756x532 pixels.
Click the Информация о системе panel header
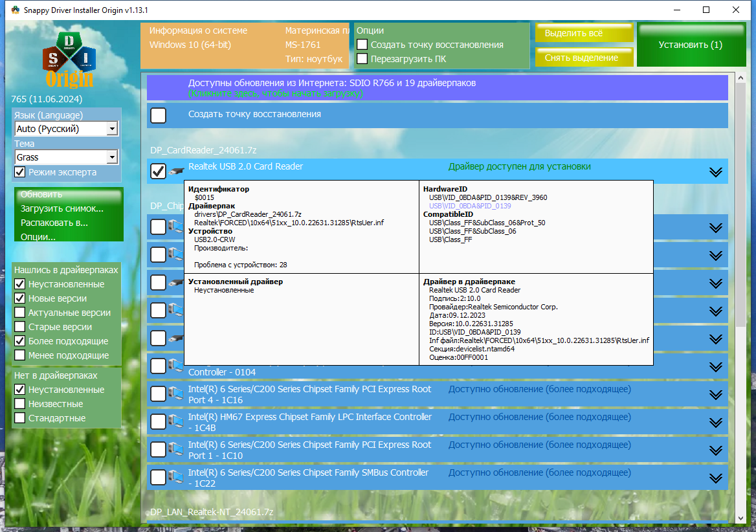coord(198,30)
